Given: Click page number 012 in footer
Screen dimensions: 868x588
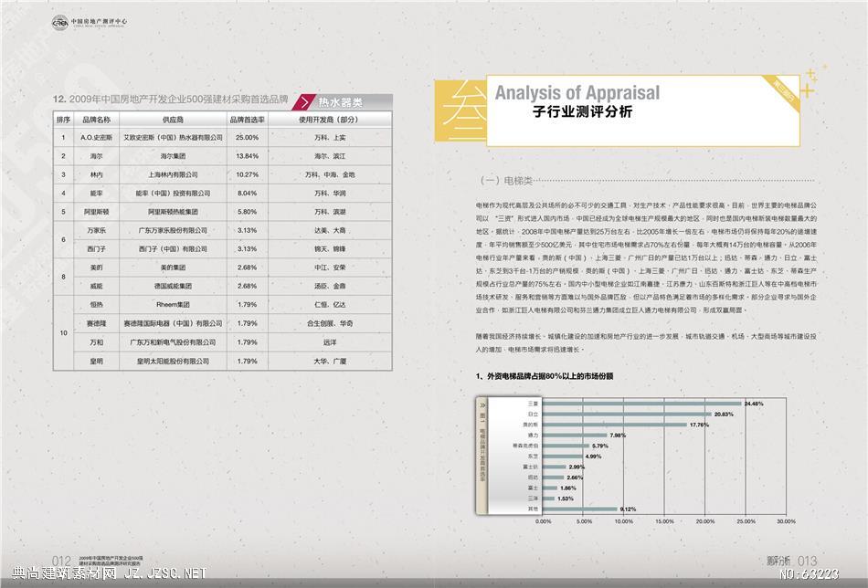Looking at the screenshot, I should pyautogui.click(x=61, y=562).
